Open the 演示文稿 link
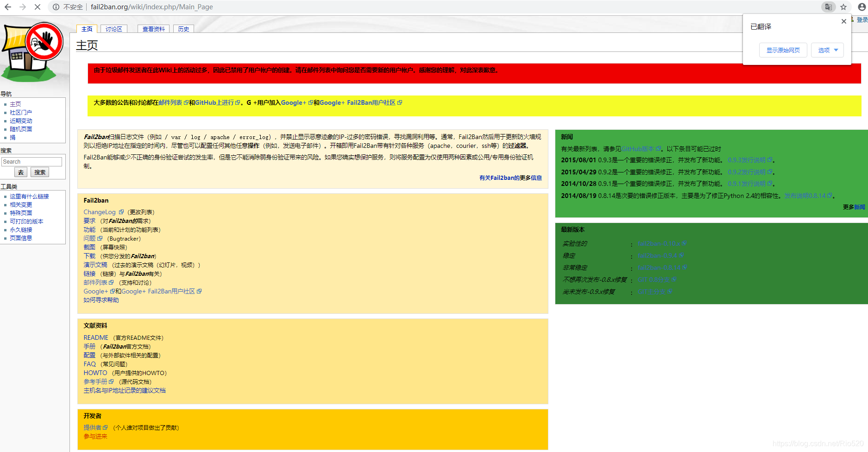The height and width of the screenshot is (452, 868). [95, 265]
